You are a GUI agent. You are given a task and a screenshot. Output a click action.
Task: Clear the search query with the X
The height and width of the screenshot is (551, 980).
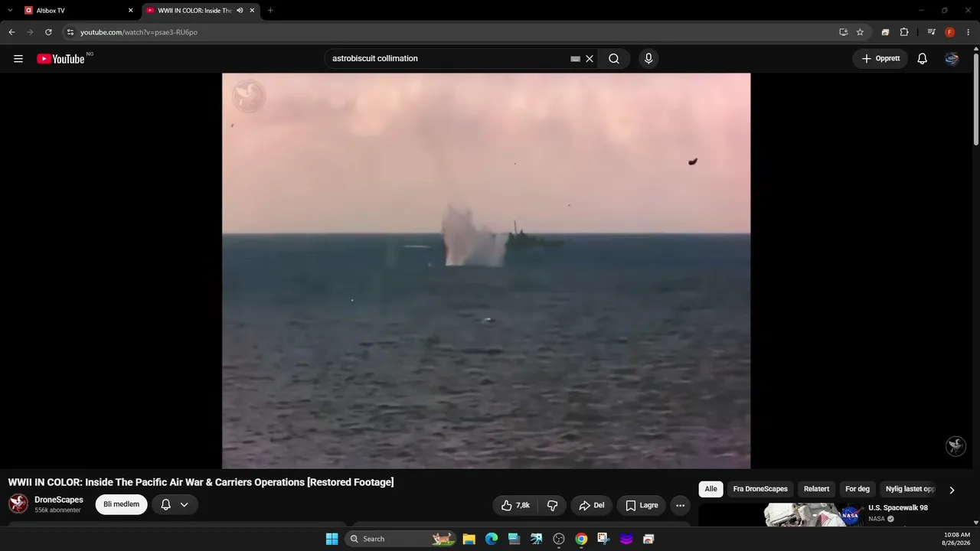pos(590,59)
